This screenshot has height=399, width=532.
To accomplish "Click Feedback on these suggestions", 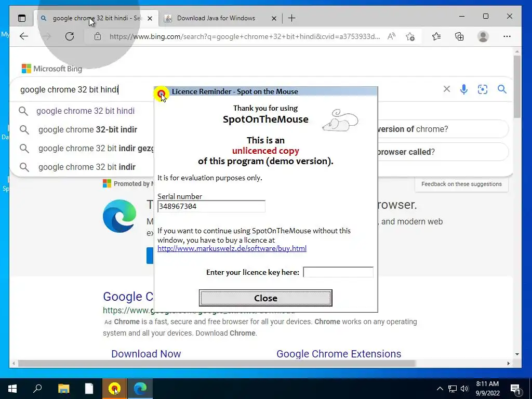I will coord(461,184).
